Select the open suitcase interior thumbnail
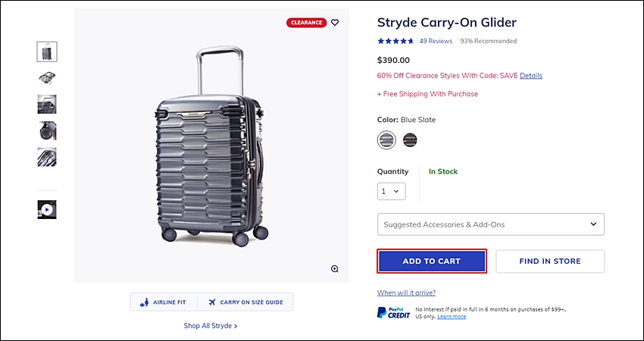 coord(47,77)
